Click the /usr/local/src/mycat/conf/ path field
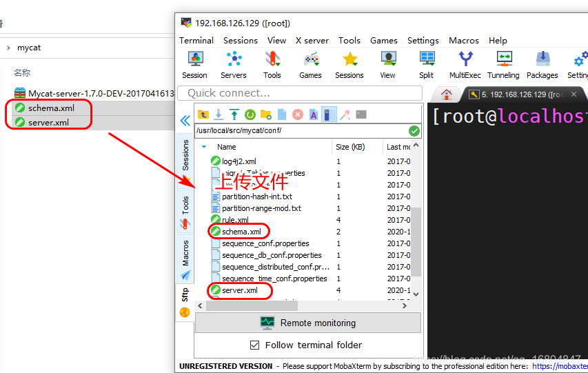The width and height of the screenshot is (588, 373). (x=301, y=130)
